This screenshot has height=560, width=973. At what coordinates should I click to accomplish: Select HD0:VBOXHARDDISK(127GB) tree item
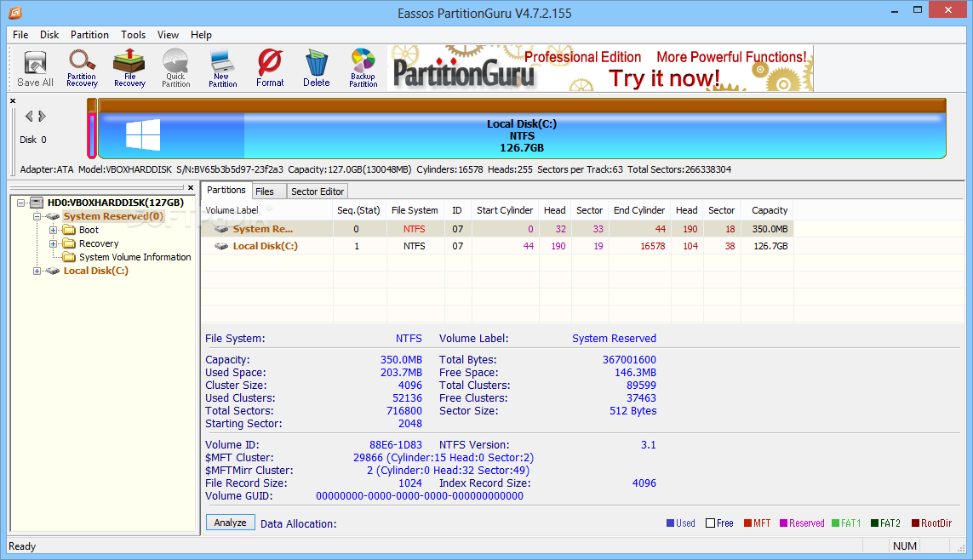click(x=116, y=203)
